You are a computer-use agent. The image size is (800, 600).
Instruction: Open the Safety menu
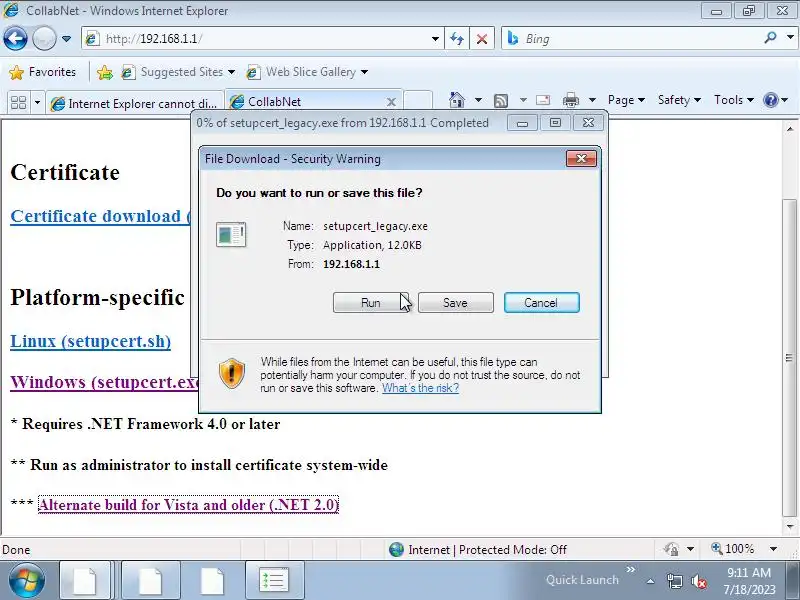[679, 100]
